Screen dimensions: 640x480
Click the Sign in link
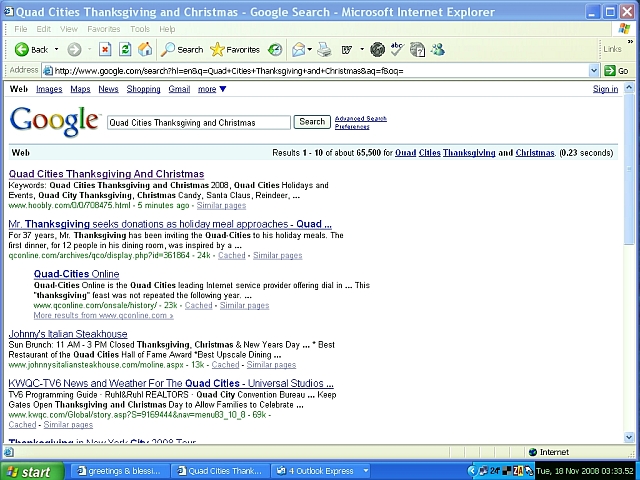[x=605, y=89]
